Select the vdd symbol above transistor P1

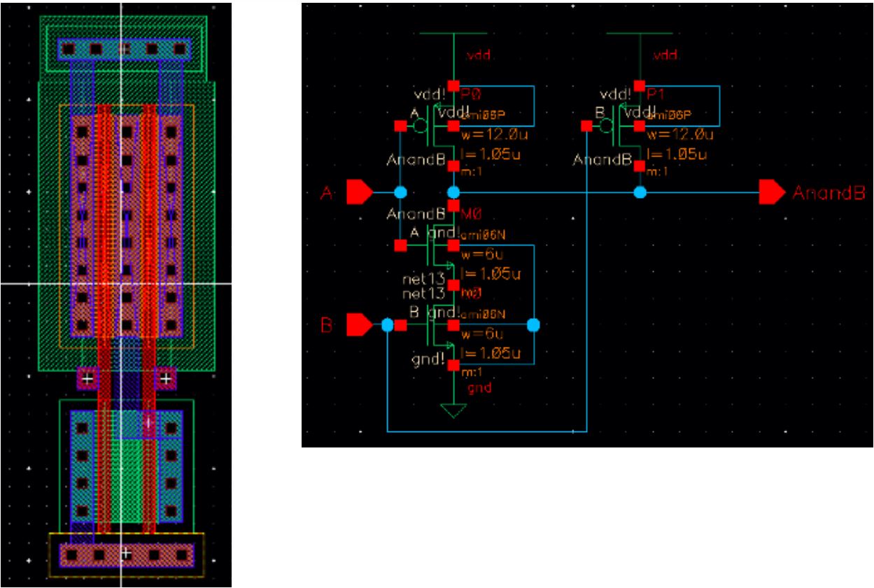(x=639, y=33)
